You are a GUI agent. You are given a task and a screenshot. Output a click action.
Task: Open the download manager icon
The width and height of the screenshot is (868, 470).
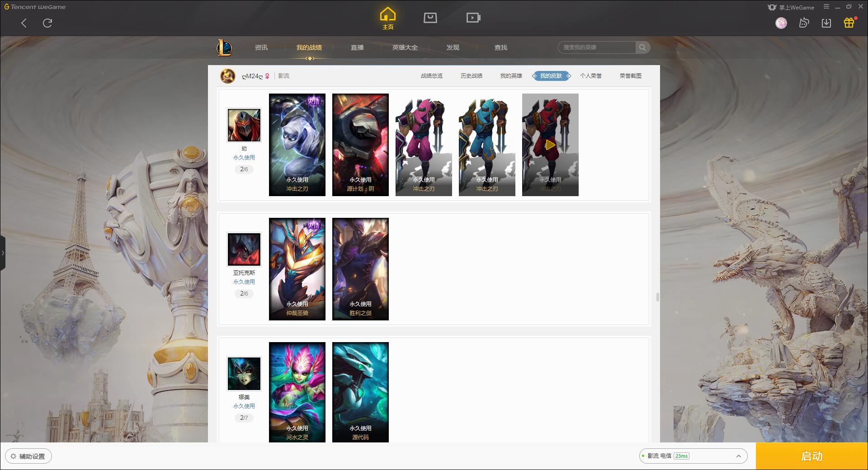[826, 23]
